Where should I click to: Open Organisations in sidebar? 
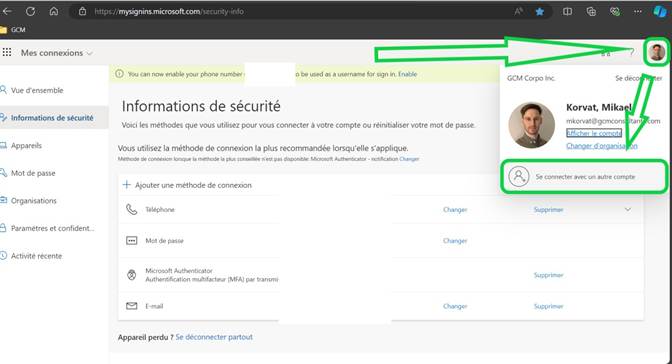point(33,201)
